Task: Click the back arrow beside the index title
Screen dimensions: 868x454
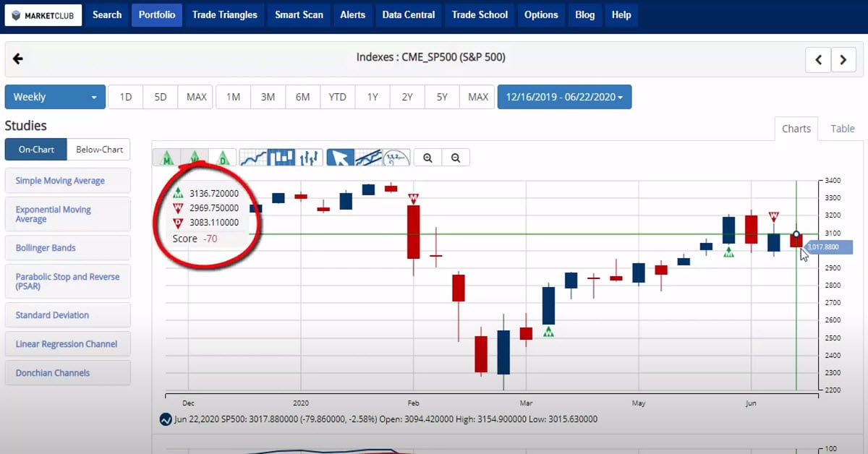Action: click(18, 59)
